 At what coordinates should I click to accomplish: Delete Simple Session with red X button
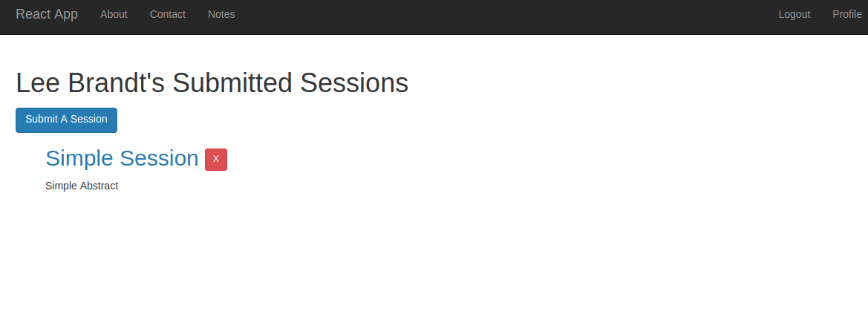pyautogui.click(x=216, y=159)
